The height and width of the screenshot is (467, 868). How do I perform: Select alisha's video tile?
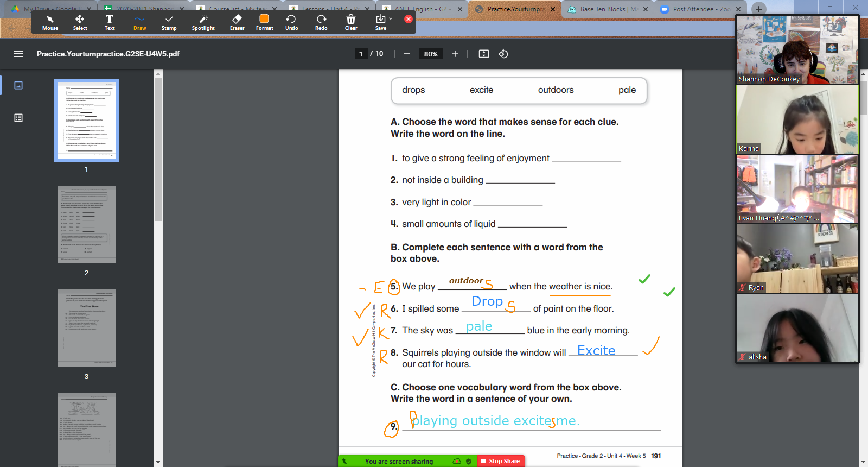[797, 328]
